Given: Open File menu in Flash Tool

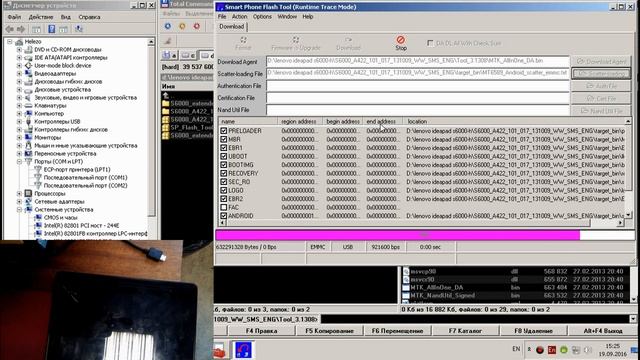Looking at the screenshot, I should pos(222,17).
